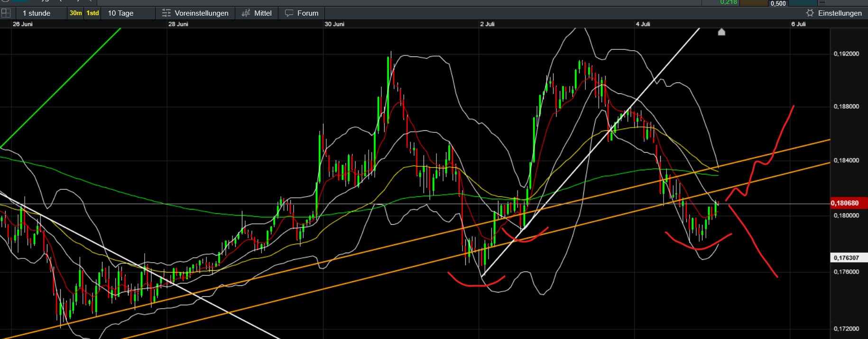The height and width of the screenshot is (339, 868).
Task: Click the 0,192000 price axis label
Action: coord(847,54)
